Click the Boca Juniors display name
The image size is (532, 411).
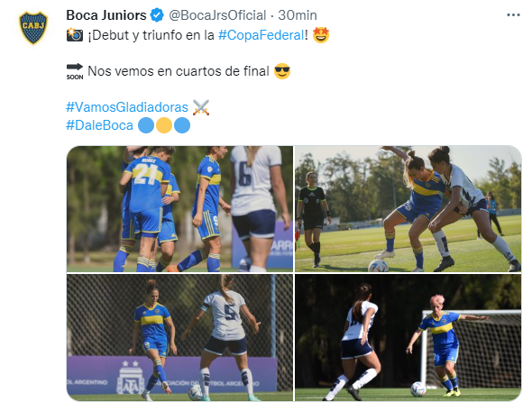pyautogui.click(x=106, y=15)
